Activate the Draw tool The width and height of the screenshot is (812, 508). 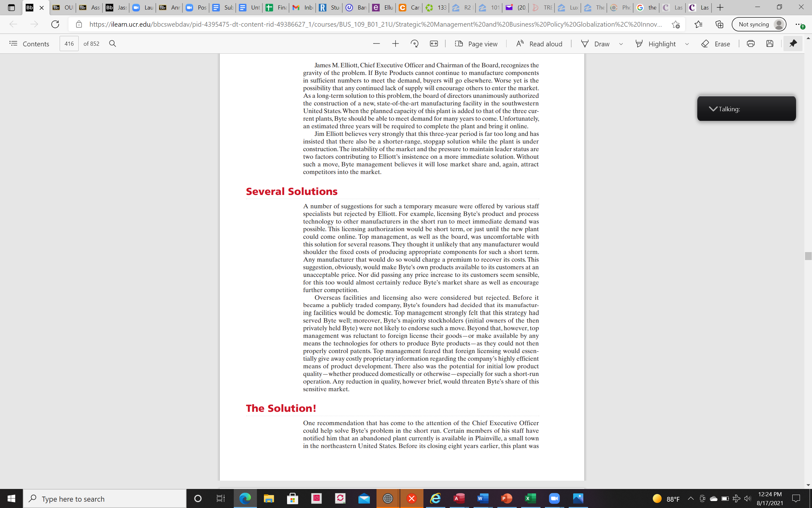(595, 44)
